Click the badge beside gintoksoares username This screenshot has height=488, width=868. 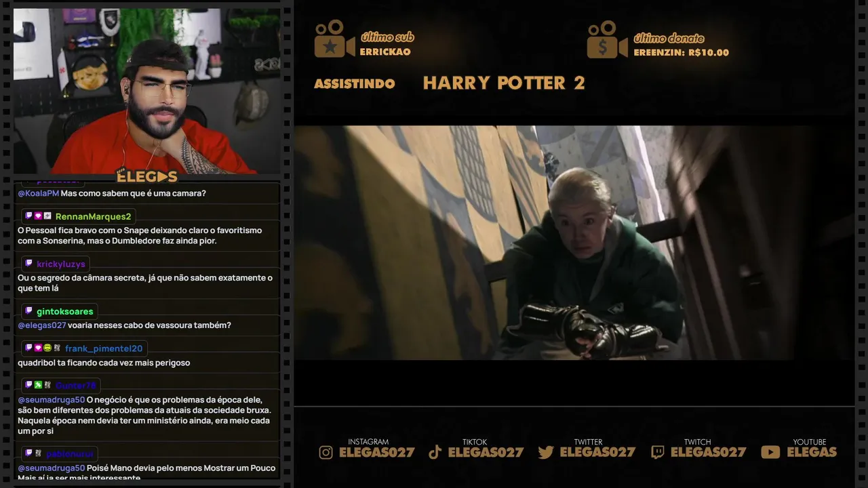pos(29,311)
